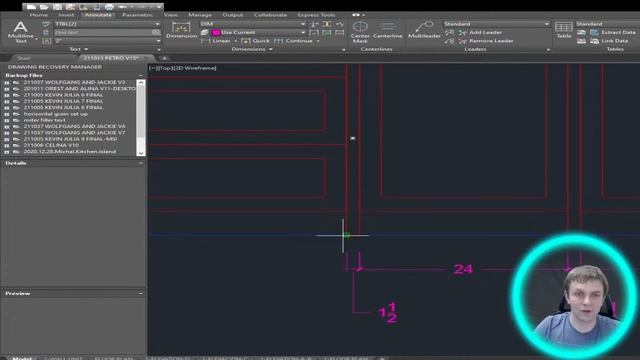Image resolution: width=640 pixels, height=360 pixels.
Task: Switch to the Home ribbon tab
Action: point(38,15)
